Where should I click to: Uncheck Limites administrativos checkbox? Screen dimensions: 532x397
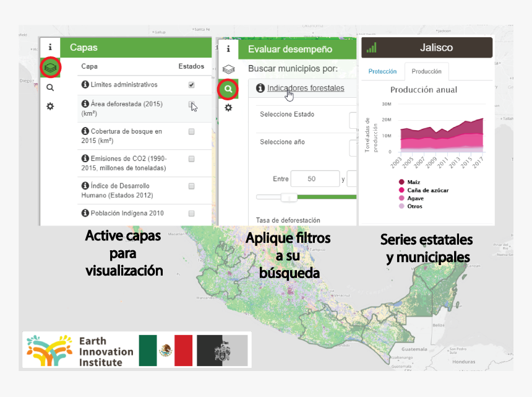(x=191, y=85)
